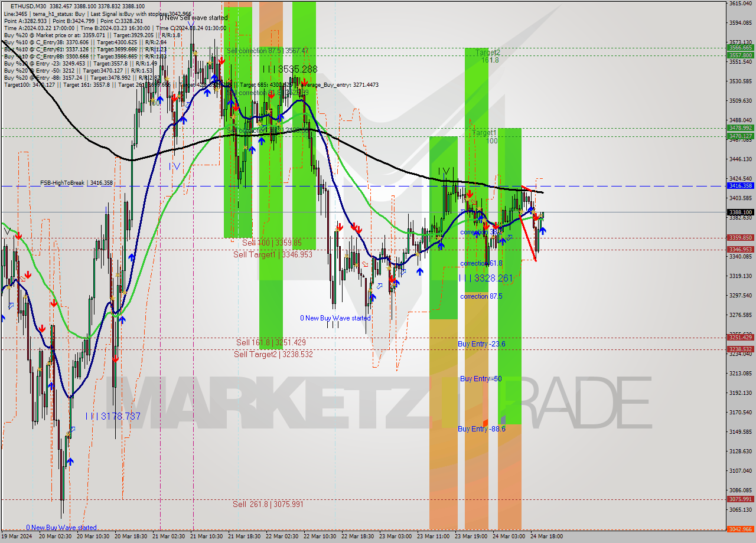Click the 'correction 61.8' label

[481, 263]
